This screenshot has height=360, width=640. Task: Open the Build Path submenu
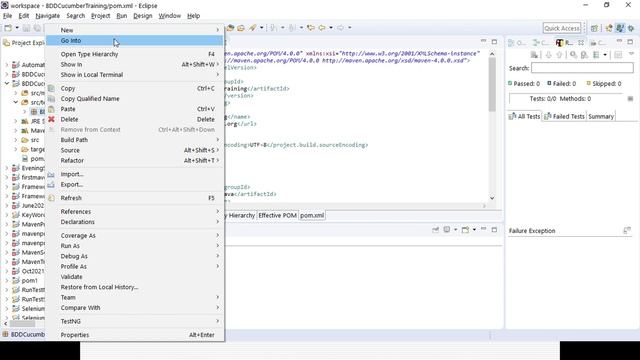(x=134, y=140)
